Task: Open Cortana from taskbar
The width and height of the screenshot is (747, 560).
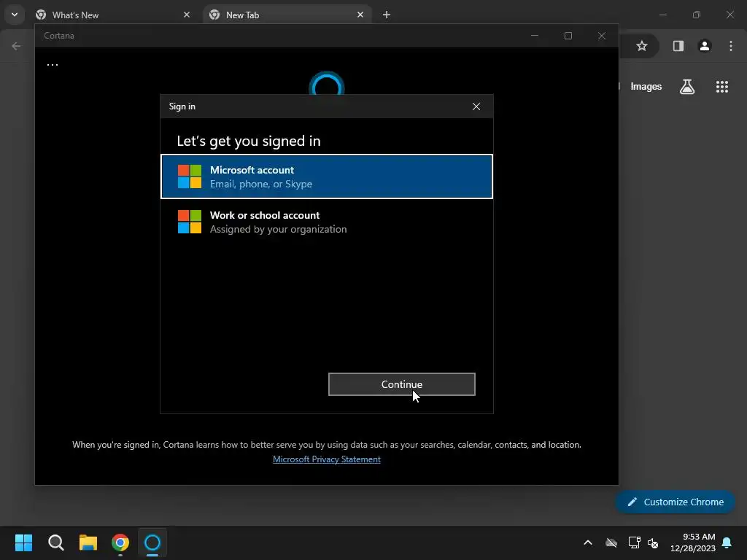Action: click(152, 542)
